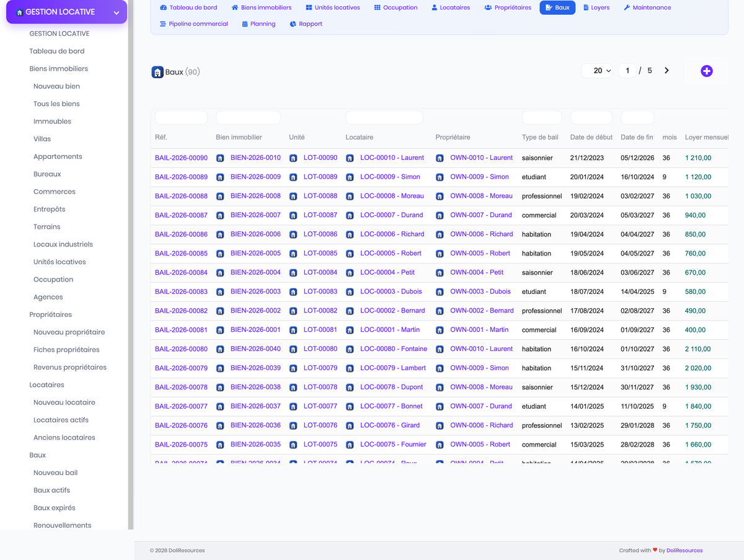Click the property icon beside BIEN-2026-0010
Screen dimensions: 744x560
point(220,158)
